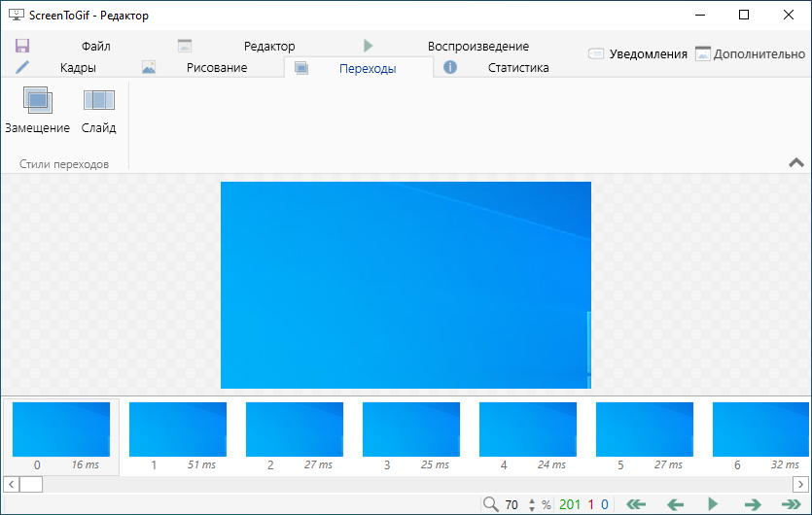Go to the previous frame
Screen dimensions: 812x515
[x=675, y=504]
